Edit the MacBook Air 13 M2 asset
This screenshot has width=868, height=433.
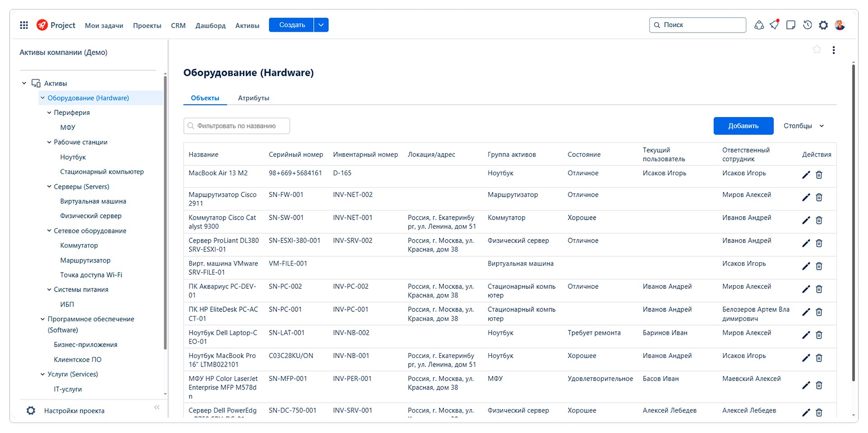click(806, 174)
